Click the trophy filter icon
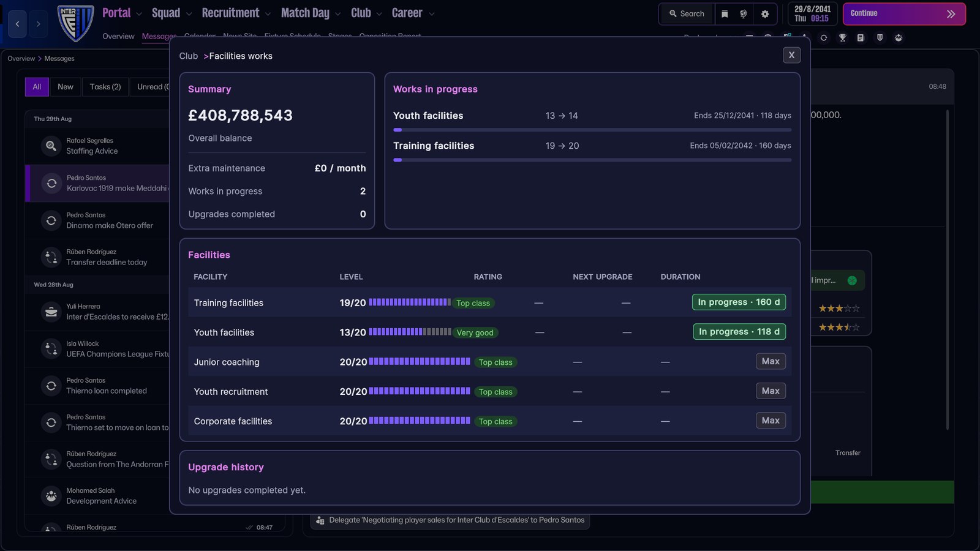Viewport: 980px width, 551px height. (843, 38)
